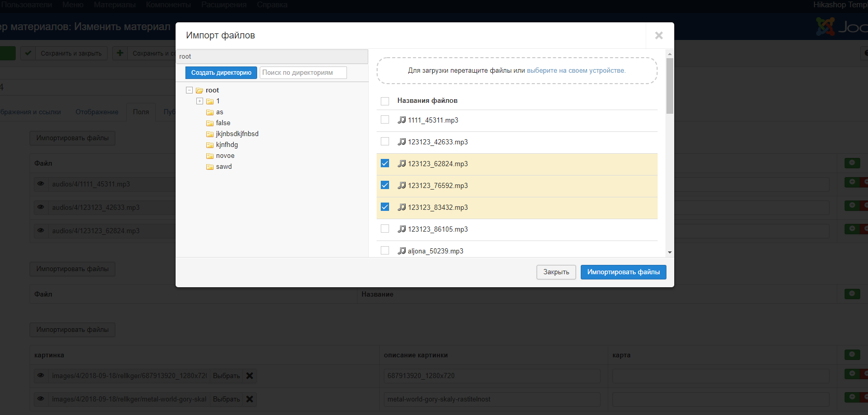The image size is (868, 415).
Task: Click the folder icon for the novoe directory
Action: (210, 156)
